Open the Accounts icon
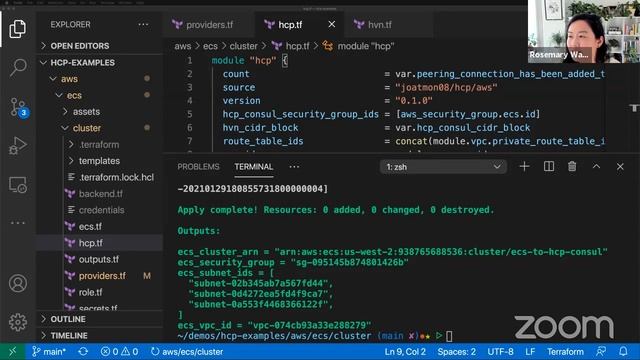Screen dimensions: 640x360 [18, 283]
